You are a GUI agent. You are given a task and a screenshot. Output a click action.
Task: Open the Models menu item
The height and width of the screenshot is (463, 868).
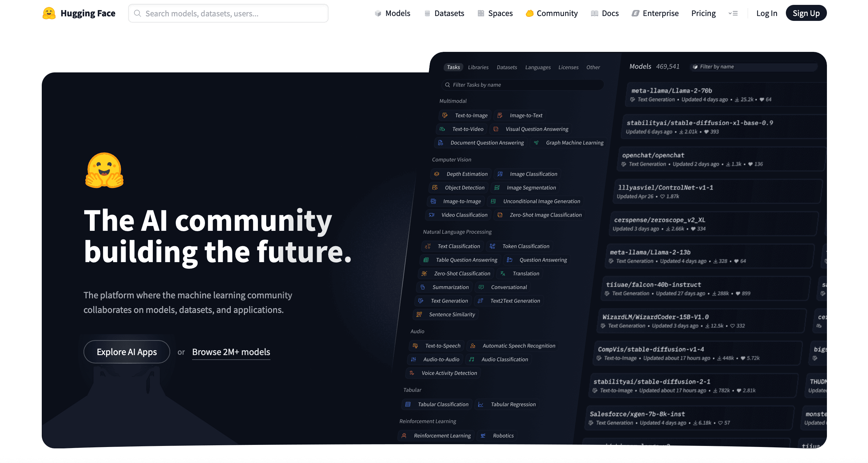[397, 13]
